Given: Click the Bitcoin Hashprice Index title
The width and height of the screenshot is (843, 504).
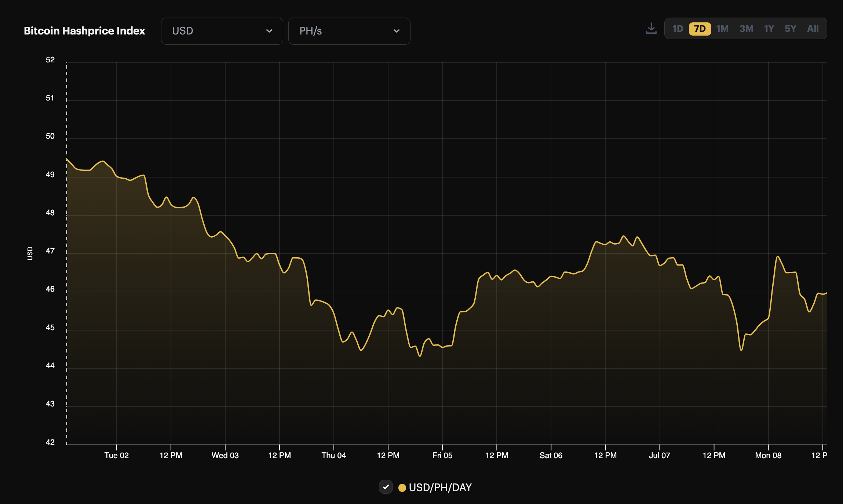Looking at the screenshot, I should (84, 31).
